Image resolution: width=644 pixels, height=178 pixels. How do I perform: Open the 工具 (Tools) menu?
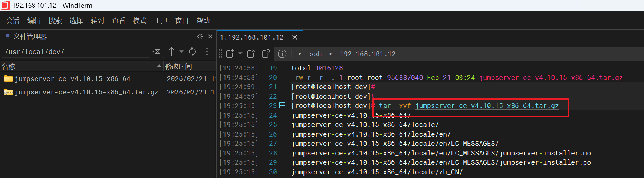pyautogui.click(x=161, y=21)
